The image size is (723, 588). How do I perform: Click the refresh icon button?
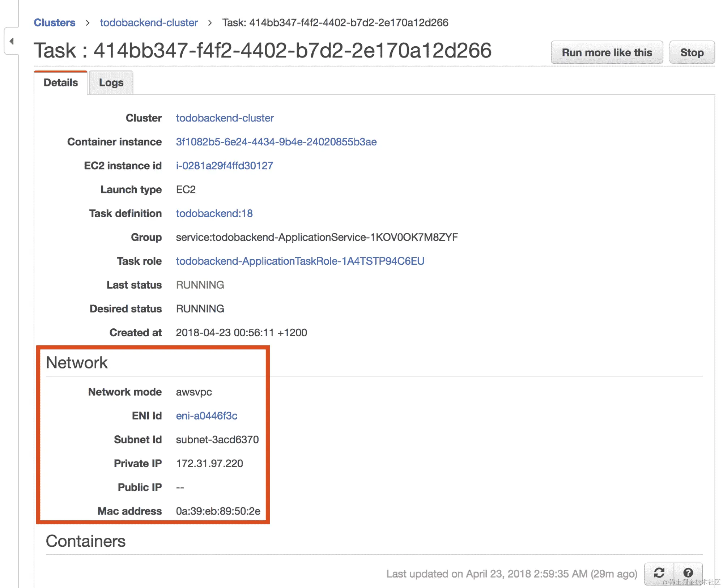(x=659, y=573)
